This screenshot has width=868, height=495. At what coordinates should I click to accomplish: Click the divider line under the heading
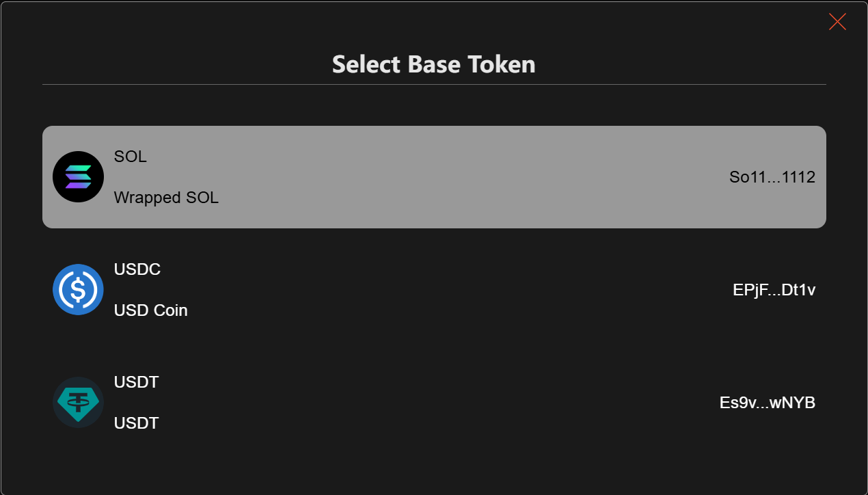434,85
